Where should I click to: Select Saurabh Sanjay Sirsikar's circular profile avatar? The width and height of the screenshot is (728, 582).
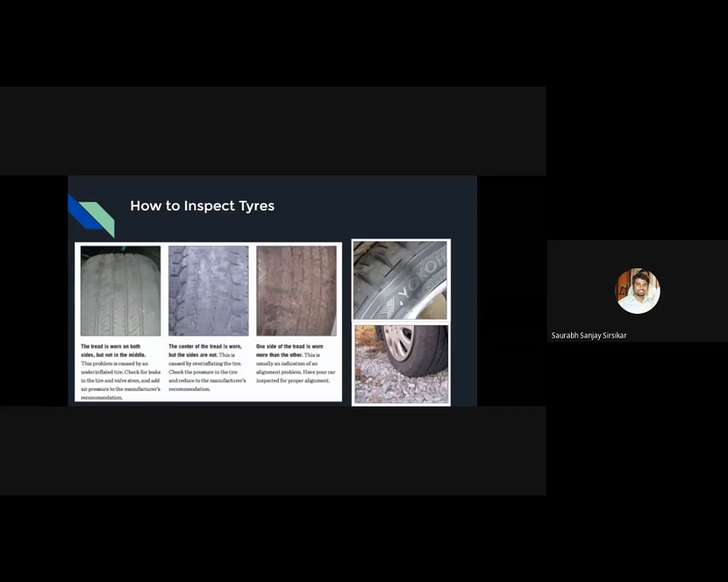pyautogui.click(x=638, y=291)
